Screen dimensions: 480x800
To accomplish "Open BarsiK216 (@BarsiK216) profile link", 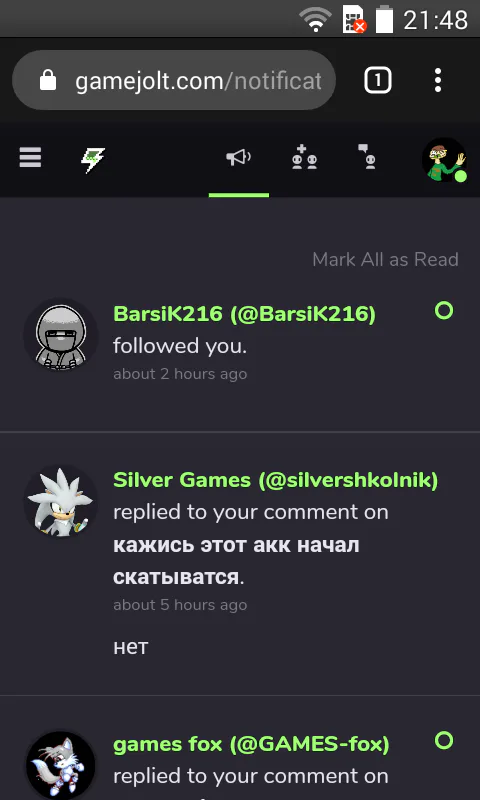I will 244,314.
